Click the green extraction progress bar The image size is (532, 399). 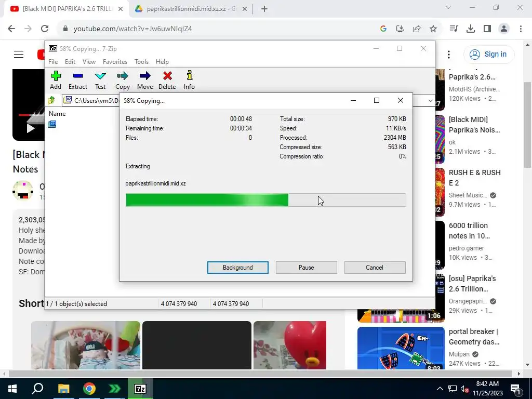265,200
